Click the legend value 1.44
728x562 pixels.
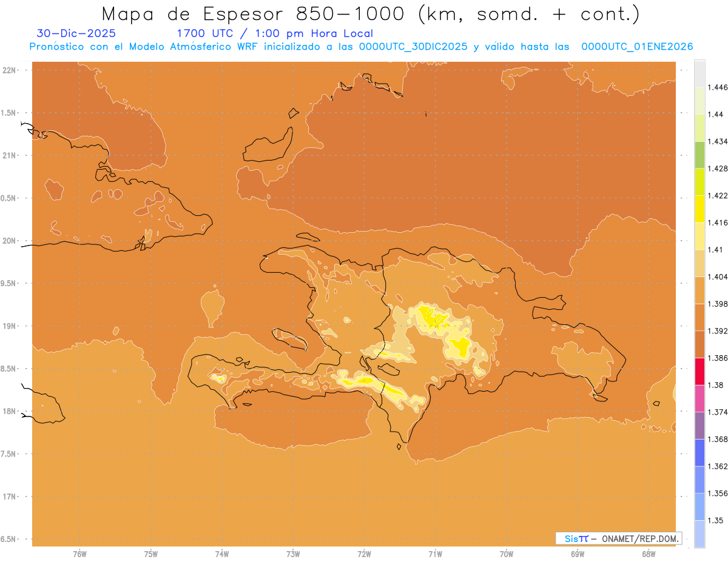pos(715,115)
